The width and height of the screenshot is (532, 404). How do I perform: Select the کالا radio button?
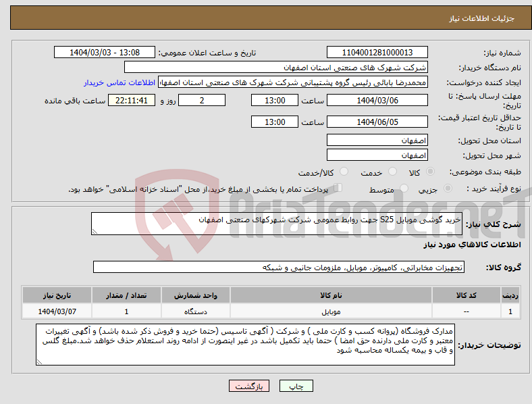point(430,172)
